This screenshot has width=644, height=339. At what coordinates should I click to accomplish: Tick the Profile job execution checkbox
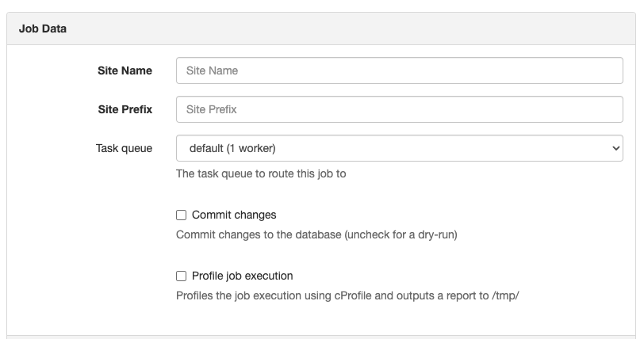(x=181, y=276)
